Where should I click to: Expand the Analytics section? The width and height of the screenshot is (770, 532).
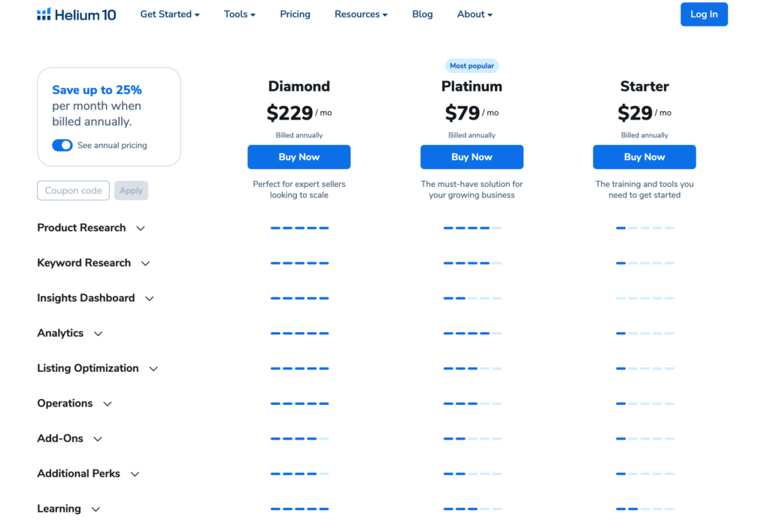click(x=70, y=333)
